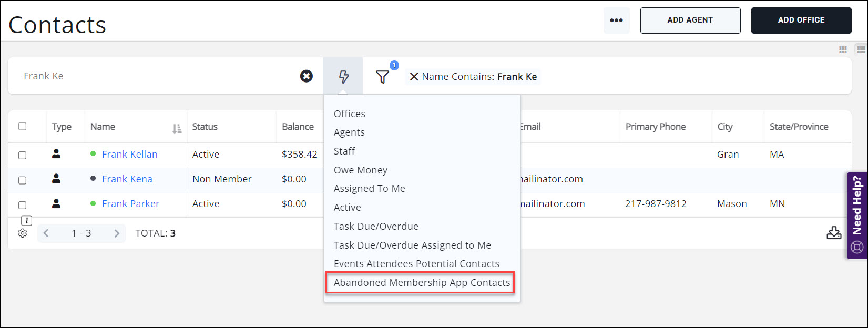Remove the Name Contains filter chip

click(x=414, y=77)
